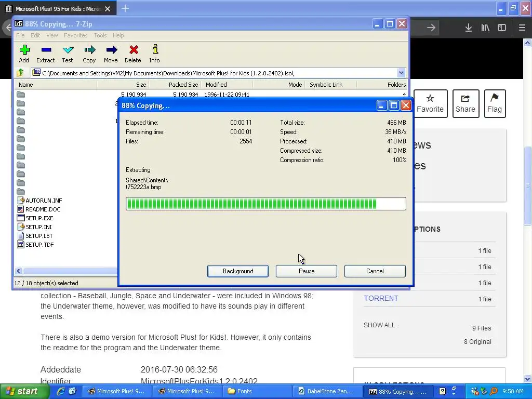Sort by the Packed Size column header
This screenshot has width=532, height=399.
[175, 85]
